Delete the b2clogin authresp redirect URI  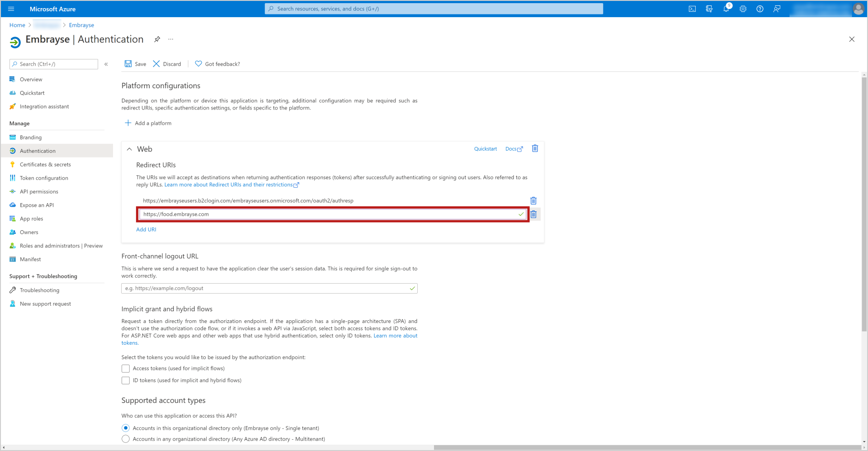(533, 200)
